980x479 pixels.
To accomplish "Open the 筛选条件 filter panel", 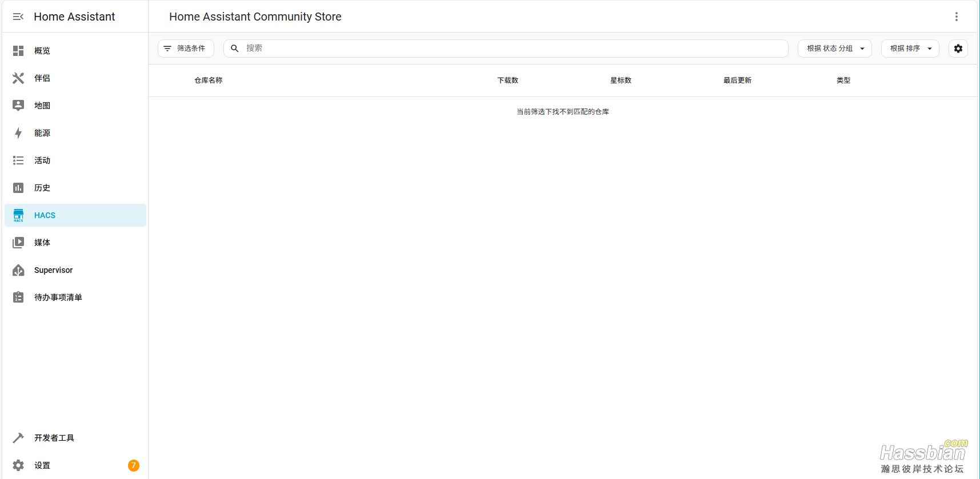I will click(x=186, y=49).
